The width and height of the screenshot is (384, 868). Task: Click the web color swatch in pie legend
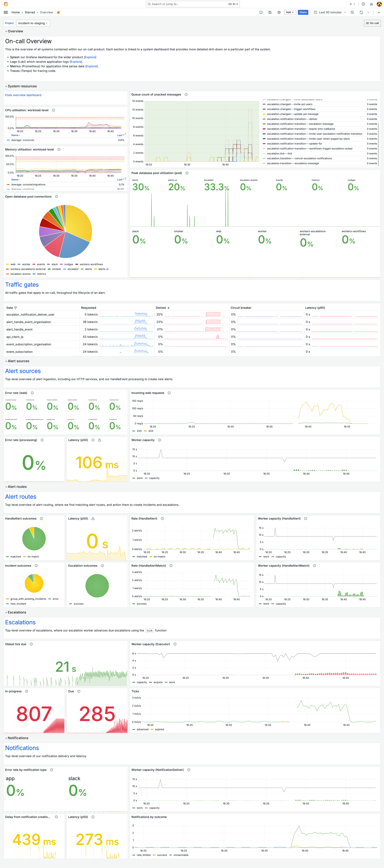pos(7,265)
